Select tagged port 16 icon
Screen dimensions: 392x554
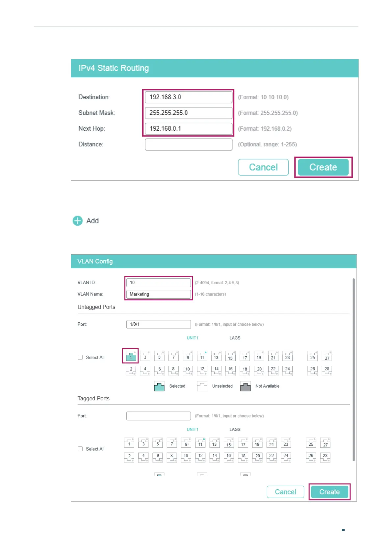[x=229, y=457]
